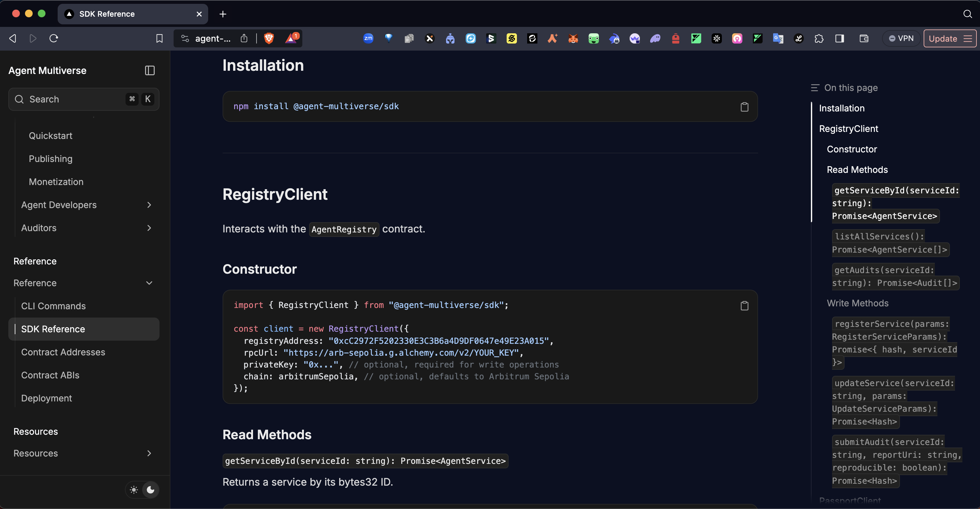The width and height of the screenshot is (980, 509).
Task: Collapse the Agent Multiverse sidebar panel
Action: (x=150, y=70)
